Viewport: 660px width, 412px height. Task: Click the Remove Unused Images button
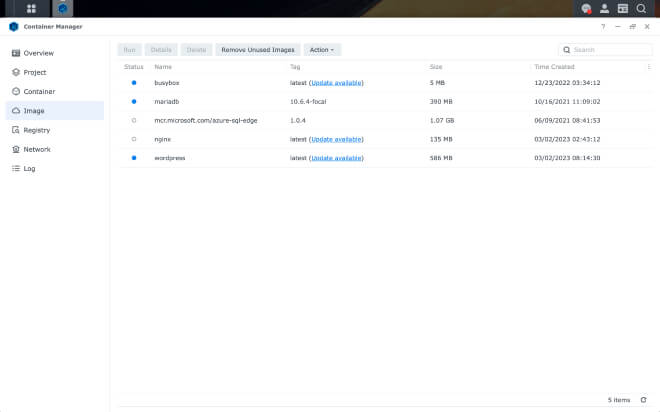pyautogui.click(x=258, y=49)
